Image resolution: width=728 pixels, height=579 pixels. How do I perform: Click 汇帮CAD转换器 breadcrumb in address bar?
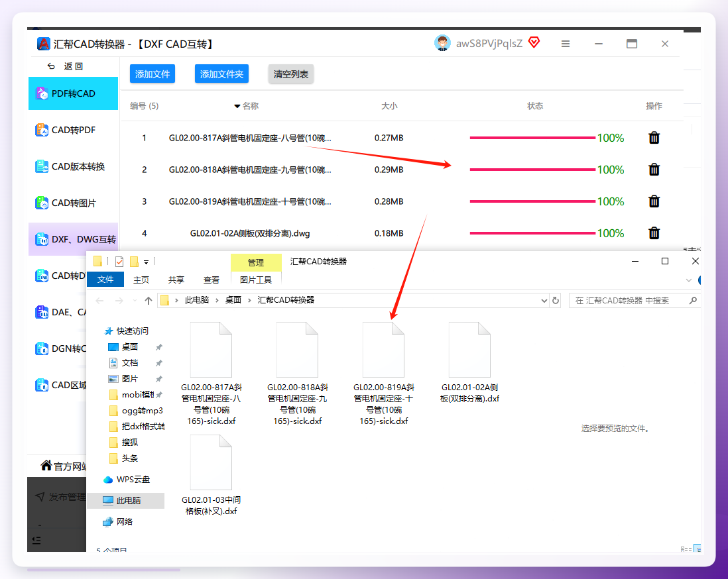(x=286, y=300)
